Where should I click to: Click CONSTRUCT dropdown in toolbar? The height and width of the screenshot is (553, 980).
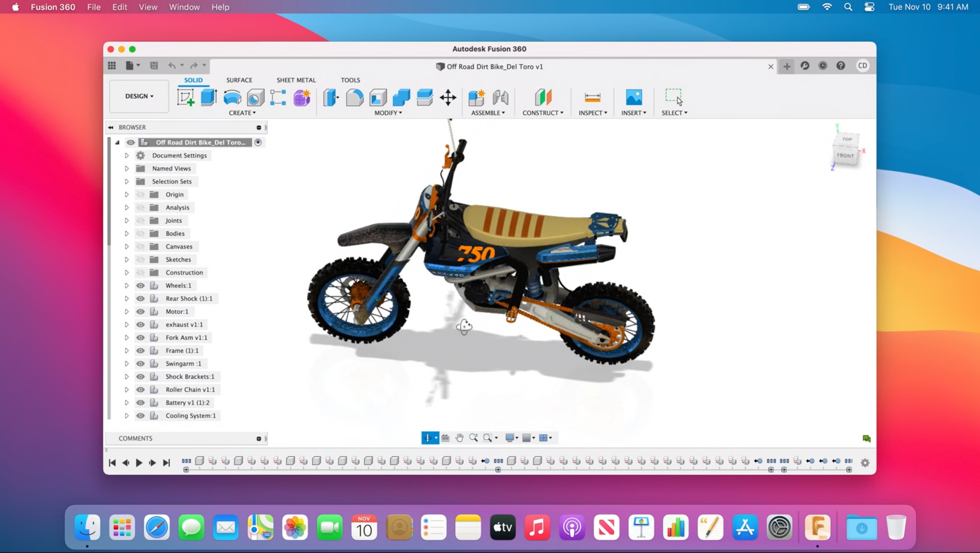(x=543, y=113)
